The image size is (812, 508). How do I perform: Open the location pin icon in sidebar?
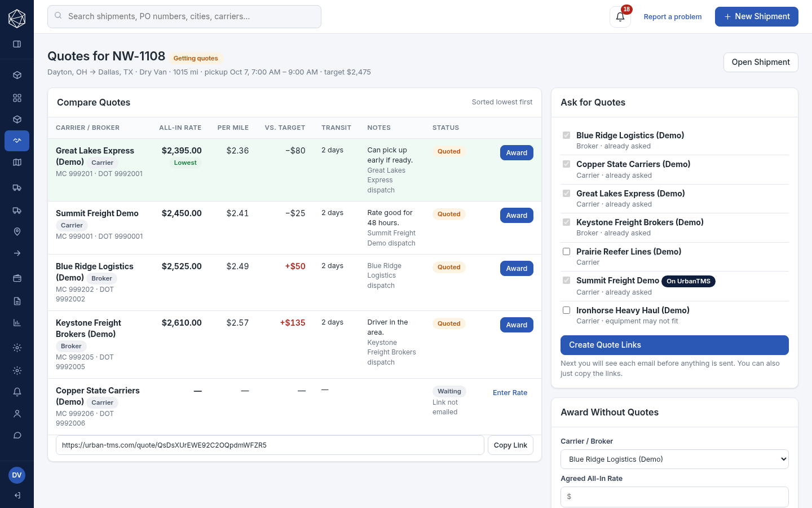coord(17,231)
